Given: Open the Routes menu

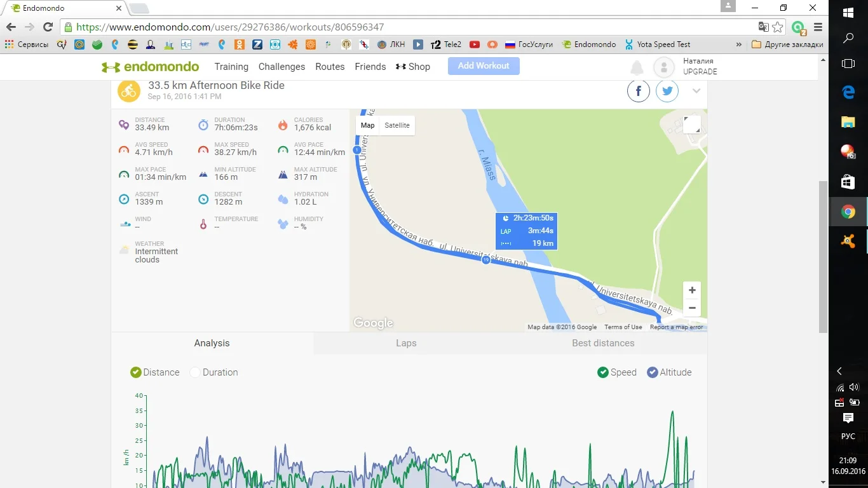Looking at the screenshot, I should (330, 67).
